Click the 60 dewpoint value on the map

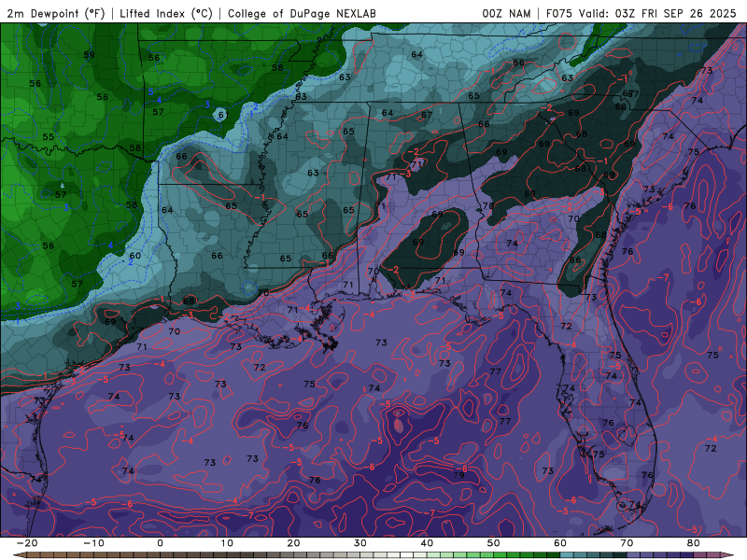click(135, 256)
